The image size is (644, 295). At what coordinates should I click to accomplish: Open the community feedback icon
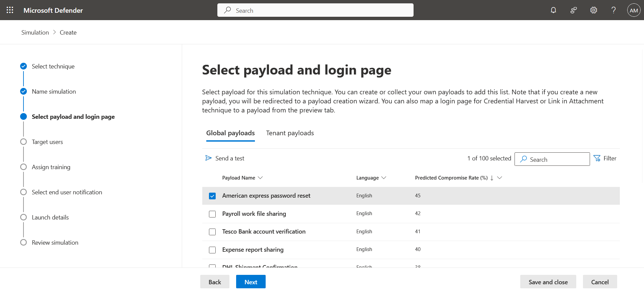click(574, 10)
